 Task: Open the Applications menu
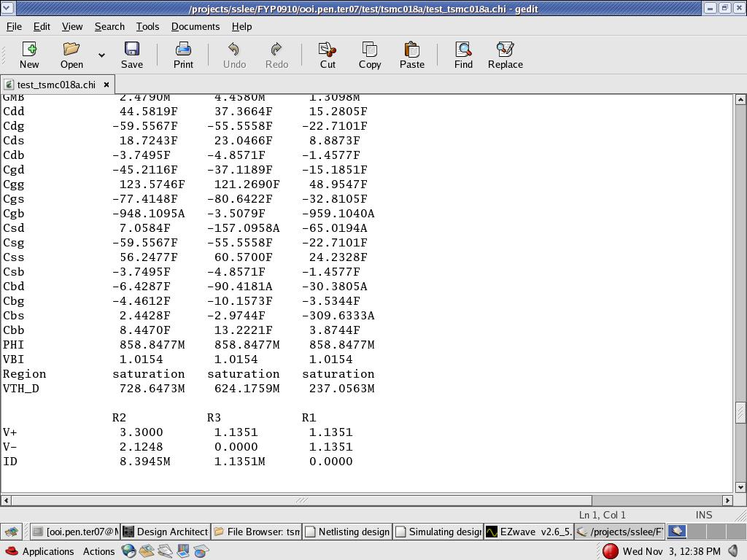coord(39,551)
